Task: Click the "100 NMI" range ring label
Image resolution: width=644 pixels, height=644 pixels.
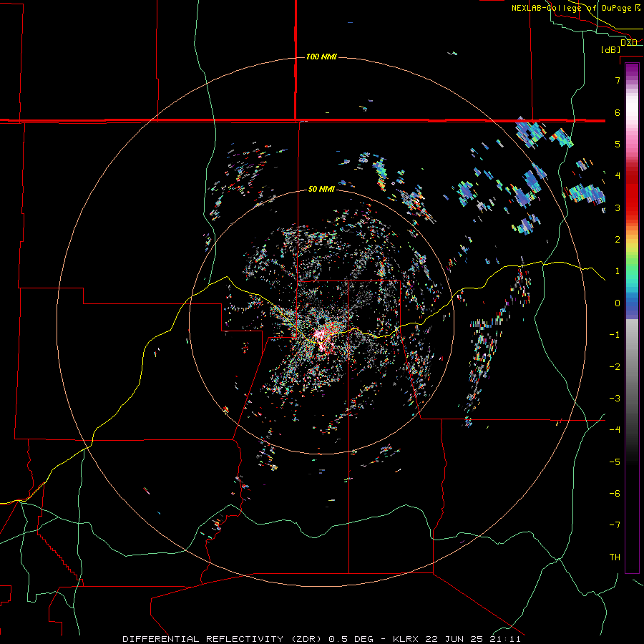Action: coord(321,57)
